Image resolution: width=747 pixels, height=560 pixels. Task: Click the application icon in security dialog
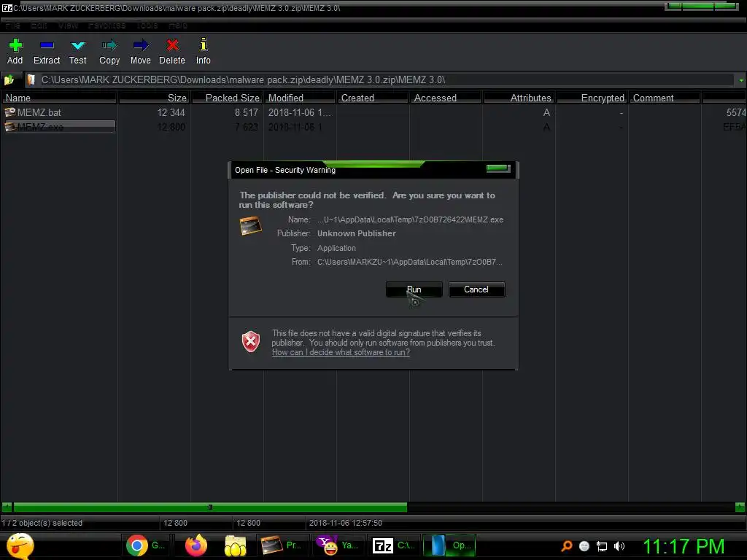pyautogui.click(x=251, y=226)
